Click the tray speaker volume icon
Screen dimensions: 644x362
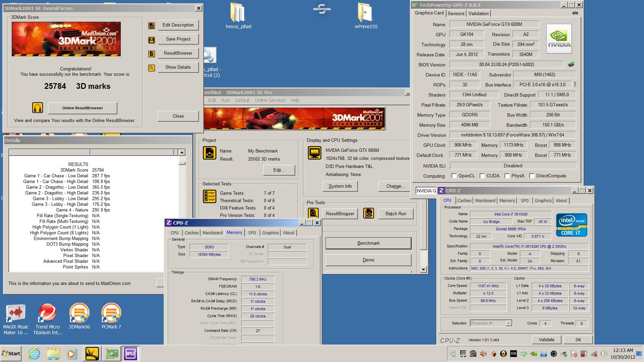[x=604, y=354]
